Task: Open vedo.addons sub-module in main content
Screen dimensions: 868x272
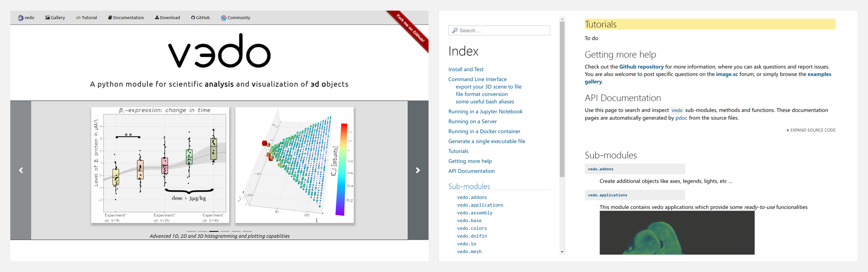Action: (x=601, y=169)
